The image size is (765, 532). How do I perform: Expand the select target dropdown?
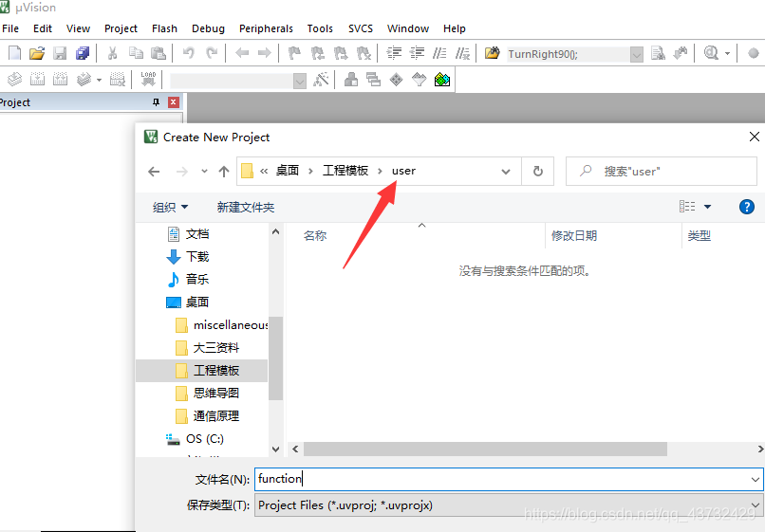click(300, 81)
